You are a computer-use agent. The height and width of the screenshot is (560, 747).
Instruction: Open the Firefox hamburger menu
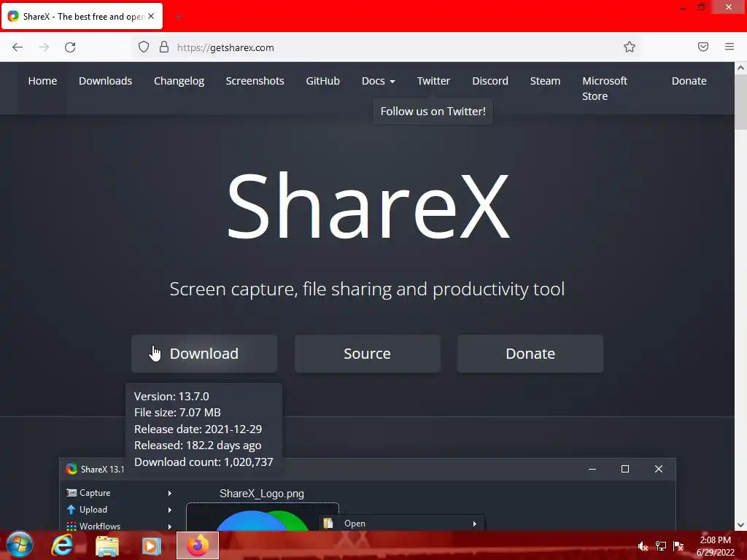point(729,47)
